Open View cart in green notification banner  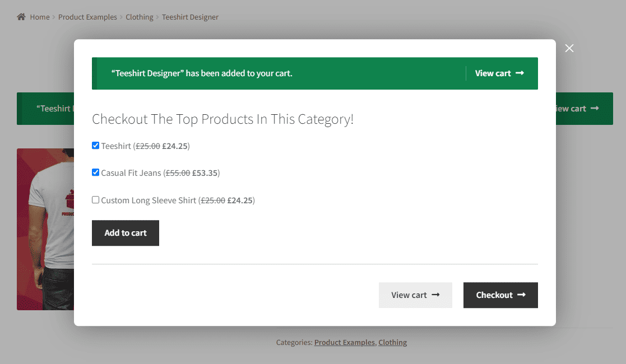pyautogui.click(x=499, y=73)
